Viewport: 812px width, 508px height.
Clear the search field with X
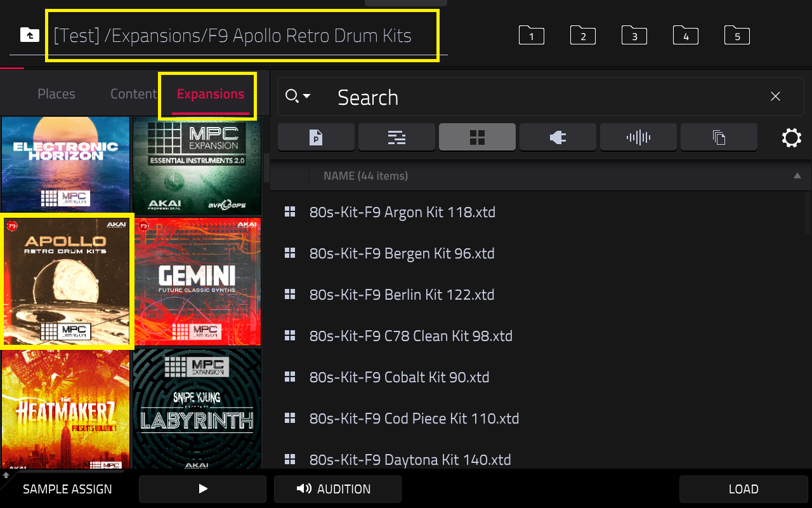click(775, 97)
